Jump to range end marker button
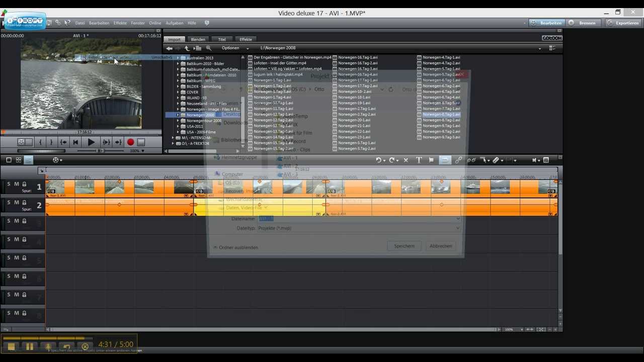The height and width of the screenshot is (362, 644). [x=118, y=142]
